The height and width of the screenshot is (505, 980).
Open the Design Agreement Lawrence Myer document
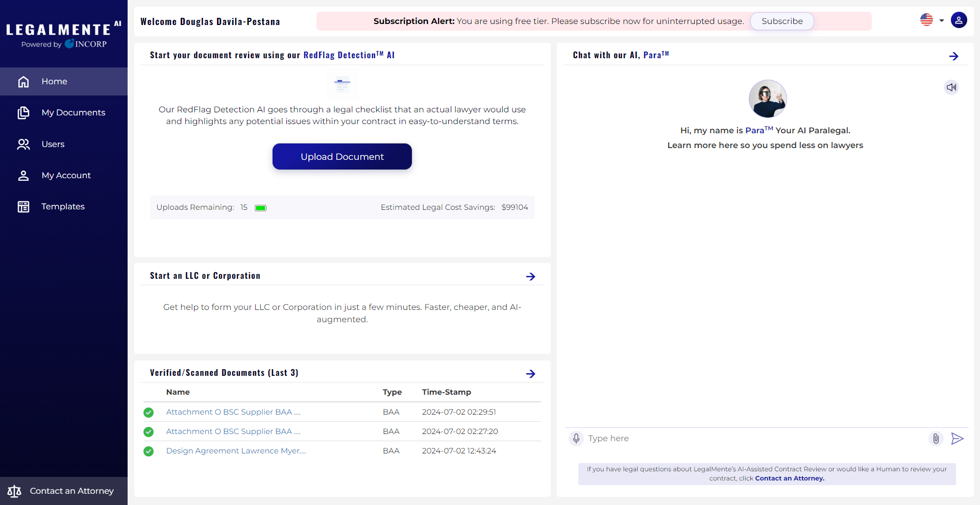(236, 451)
